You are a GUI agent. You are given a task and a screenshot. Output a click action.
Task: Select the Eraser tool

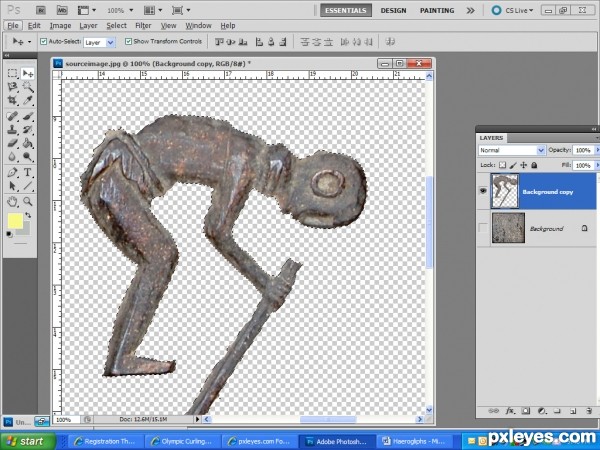click(x=13, y=143)
